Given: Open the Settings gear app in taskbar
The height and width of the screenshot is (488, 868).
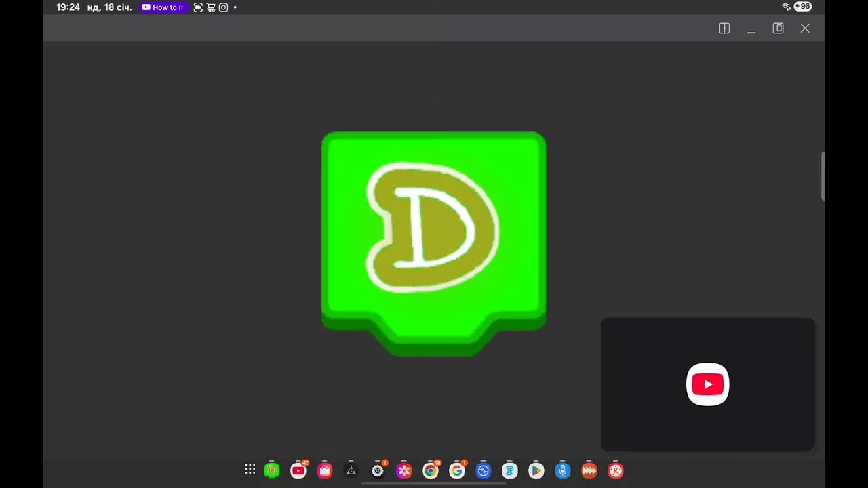Looking at the screenshot, I should coord(378,470).
